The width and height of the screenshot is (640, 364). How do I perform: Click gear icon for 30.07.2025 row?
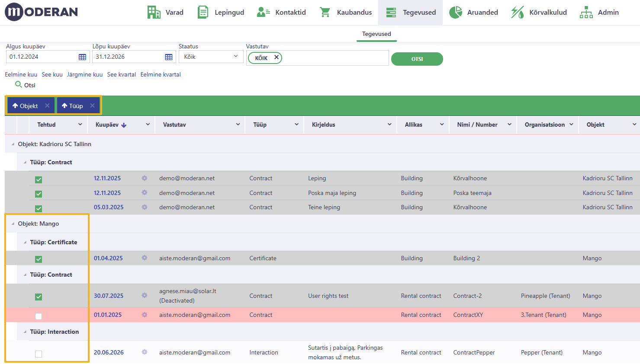pyautogui.click(x=145, y=296)
